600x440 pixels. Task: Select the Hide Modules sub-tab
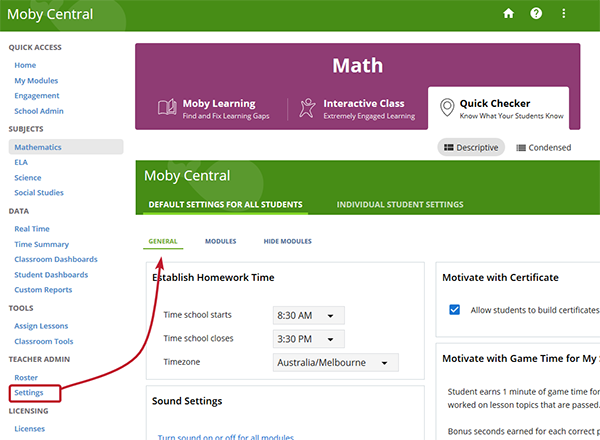point(288,241)
